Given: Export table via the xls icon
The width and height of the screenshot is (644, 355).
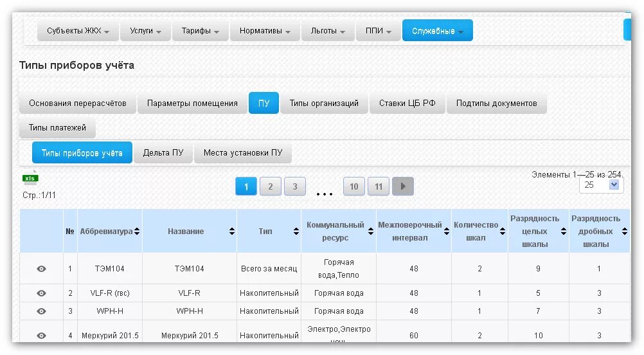Looking at the screenshot, I should pyautogui.click(x=30, y=177).
